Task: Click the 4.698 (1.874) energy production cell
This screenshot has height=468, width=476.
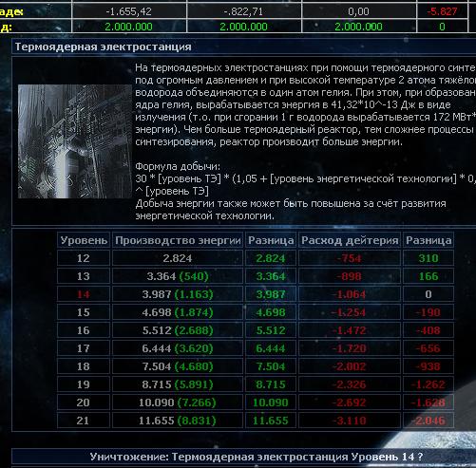Action: click(178, 312)
